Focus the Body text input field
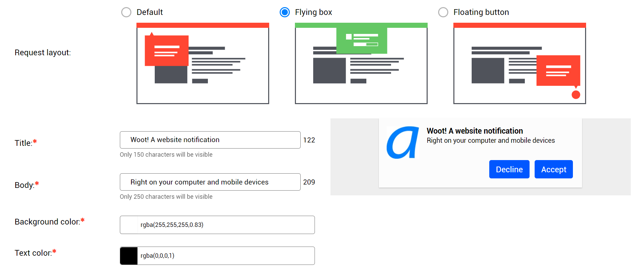Viewport: 644px width, 272px height. pos(210,182)
